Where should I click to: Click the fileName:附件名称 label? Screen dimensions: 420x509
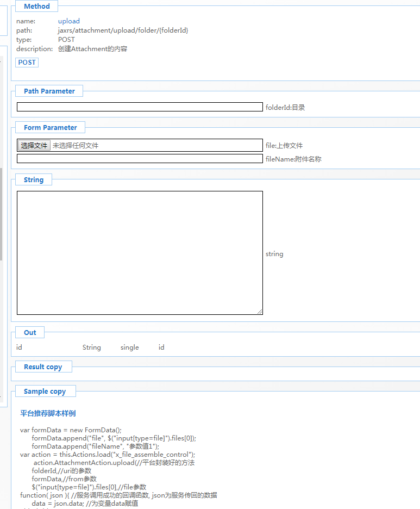click(x=293, y=159)
